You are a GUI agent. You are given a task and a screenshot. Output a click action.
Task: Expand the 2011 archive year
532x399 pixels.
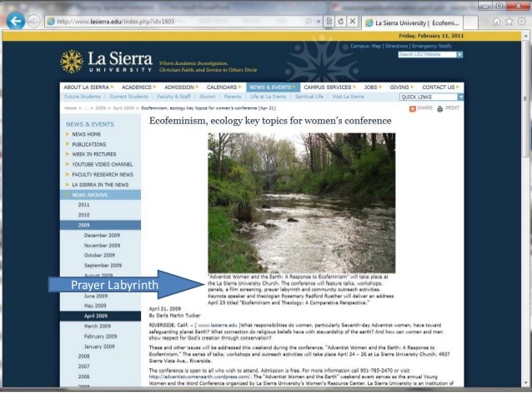(83, 205)
